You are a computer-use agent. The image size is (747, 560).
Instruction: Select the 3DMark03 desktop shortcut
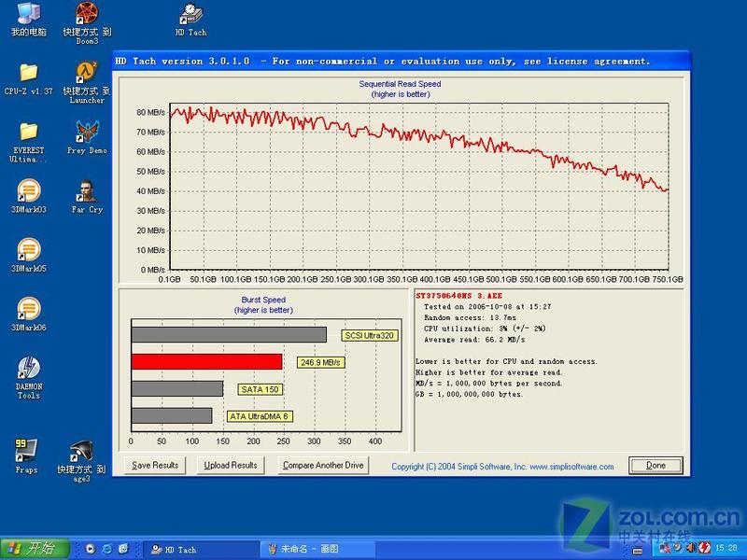tap(29, 196)
